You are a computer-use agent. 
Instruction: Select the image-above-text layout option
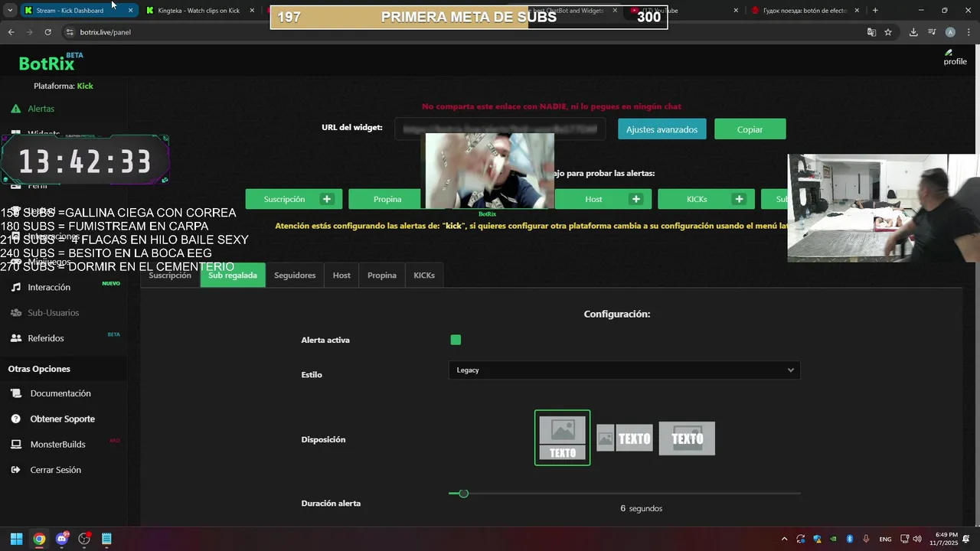(562, 438)
